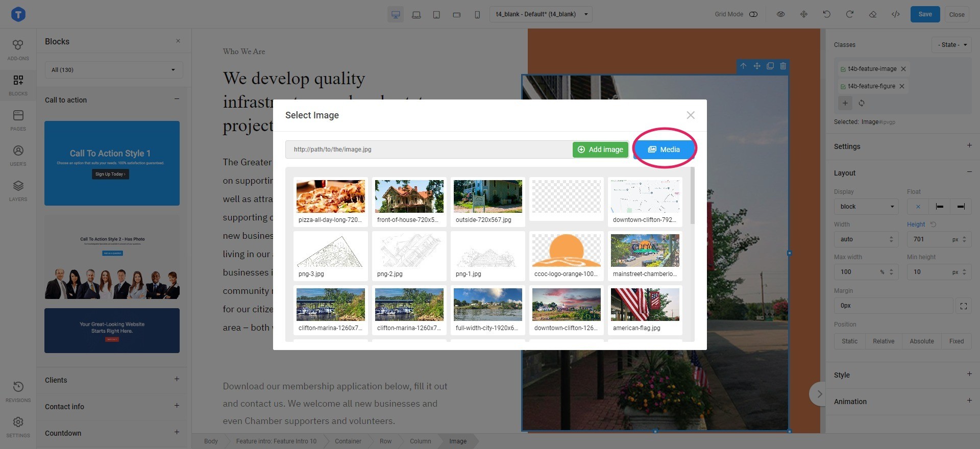This screenshot has height=449, width=980.
Task: Expand the Animation section
Action: 969,401
